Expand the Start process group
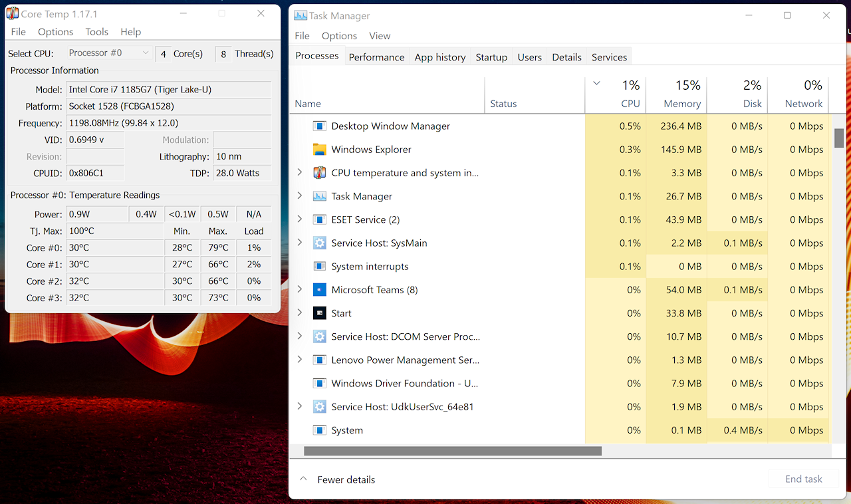Screen dimensions: 851x504 coord(299,313)
